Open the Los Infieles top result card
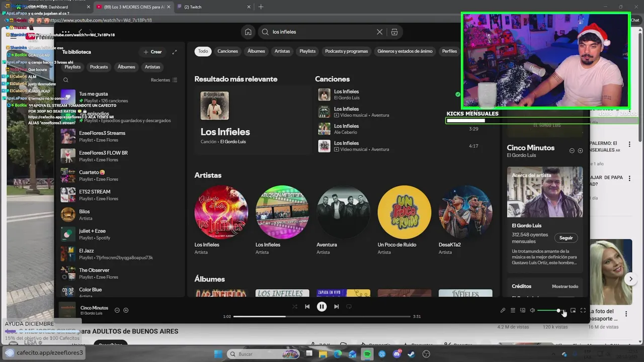This screenshot has width=644, height=362. click(x=253, y=120)
